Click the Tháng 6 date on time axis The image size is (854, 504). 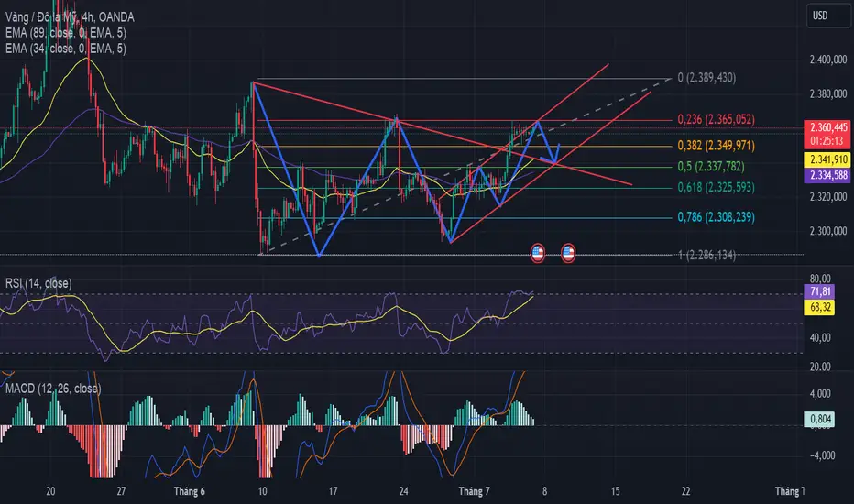pyautogui.click(x=189, y=491)
